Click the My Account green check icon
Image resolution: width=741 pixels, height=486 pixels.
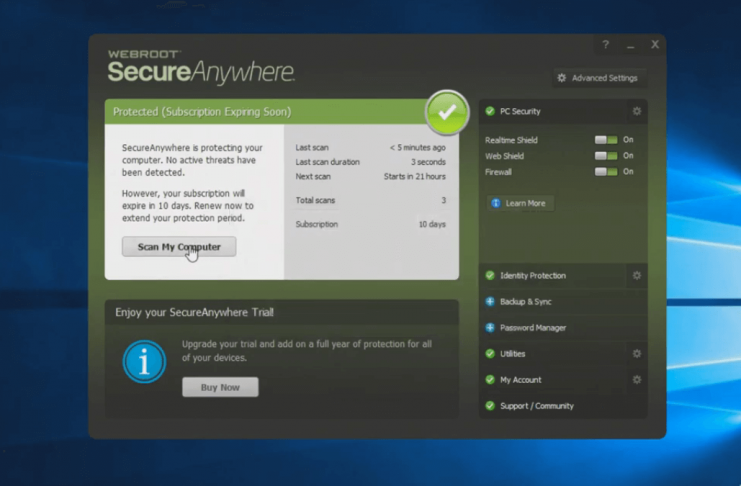[490, 380]
